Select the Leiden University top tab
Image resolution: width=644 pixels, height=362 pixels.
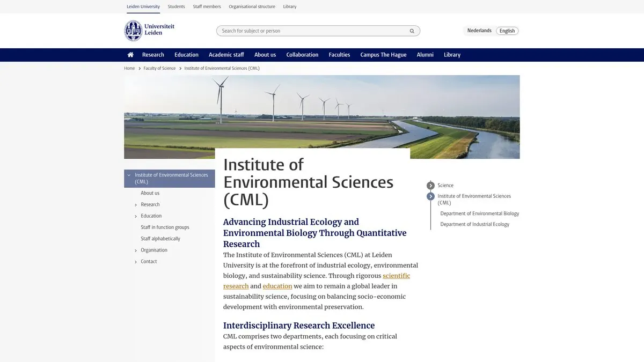(143, 6)
